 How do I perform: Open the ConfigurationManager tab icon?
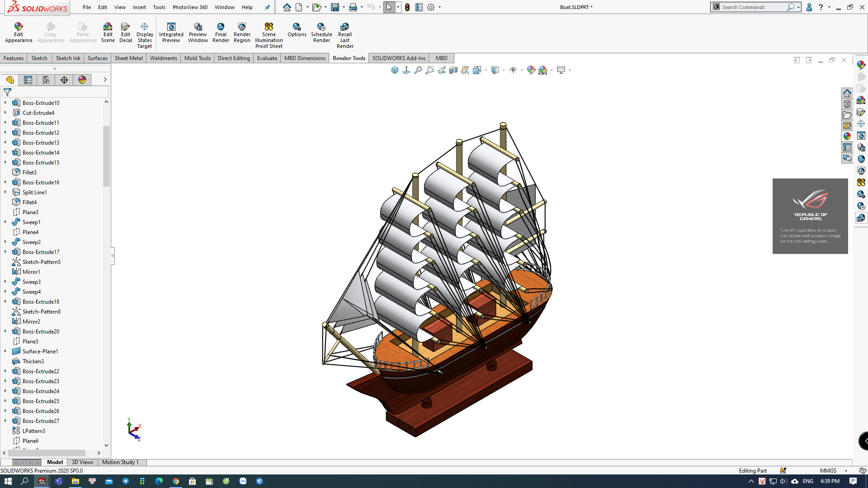[46, 80]
